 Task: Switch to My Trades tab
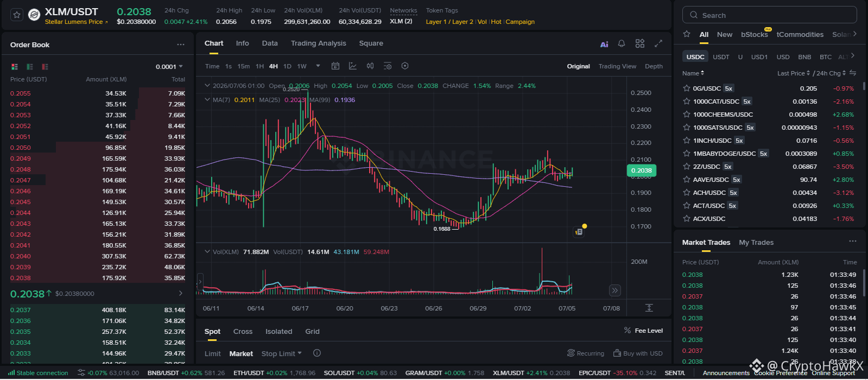(756, 243)
